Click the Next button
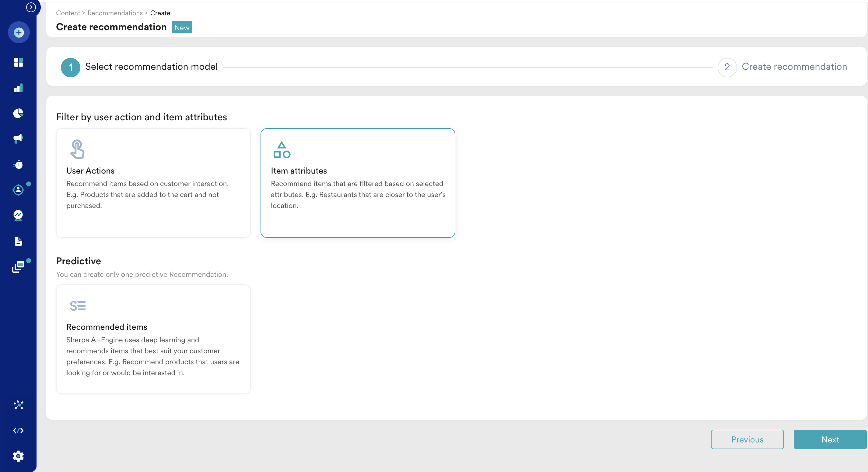Image resolution: width=868 pixels, height=472 pixels. (830, 439)
